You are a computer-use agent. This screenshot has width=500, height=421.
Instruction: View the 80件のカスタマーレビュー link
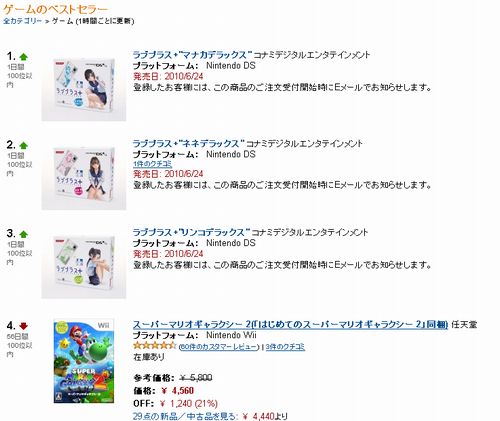tap(219, 347)
